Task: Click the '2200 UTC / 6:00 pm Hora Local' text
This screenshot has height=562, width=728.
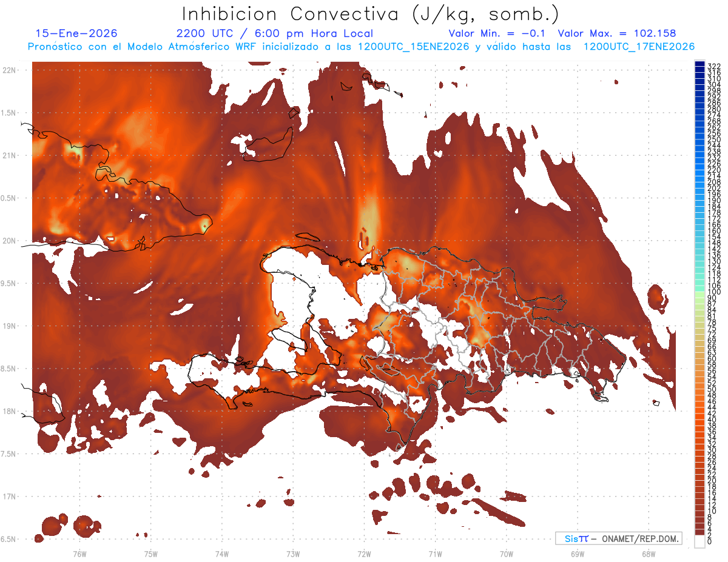Action: point(275,34)
